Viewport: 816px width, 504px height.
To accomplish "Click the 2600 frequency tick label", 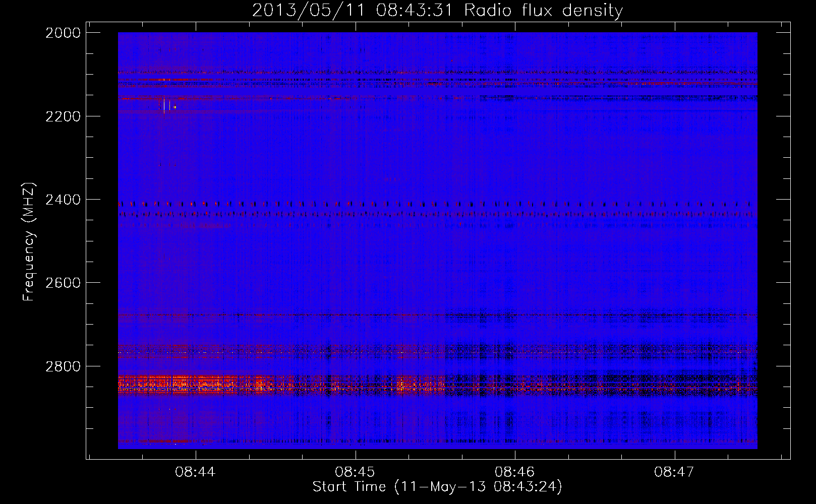I will (x=63, y=283).
